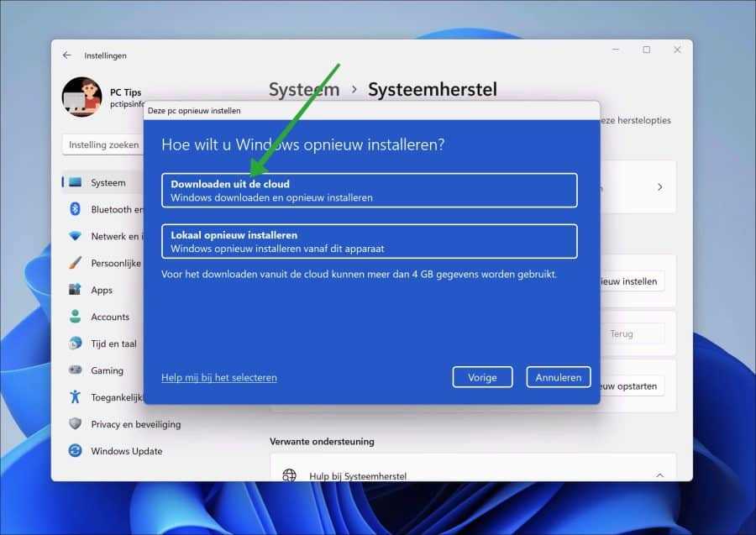Screen dimensions: 756x535
Task: Click the right chevron on the recovery card
Action: click(x=660, y=186)
